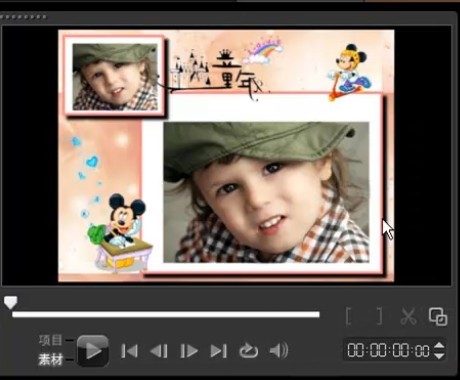Viewport: 460px width, 380px height.
Task: Click the scissors Split Clip icon
Action: (x=408, y=316)
